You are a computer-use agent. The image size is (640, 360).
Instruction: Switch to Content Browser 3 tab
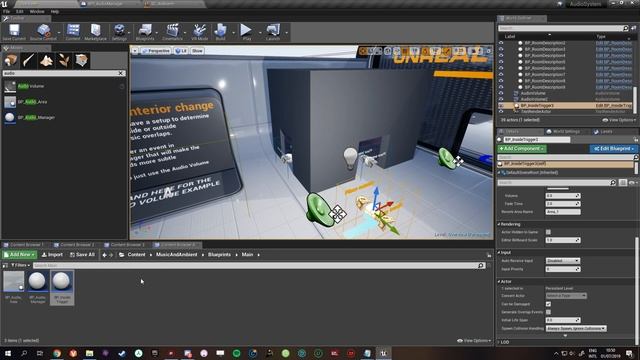pos(125,245)
